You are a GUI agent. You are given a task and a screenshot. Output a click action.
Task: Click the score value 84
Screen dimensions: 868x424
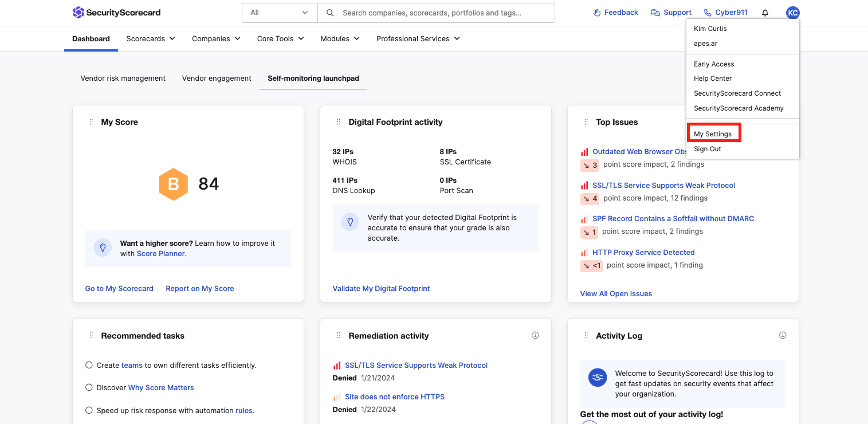click(209, 184)
